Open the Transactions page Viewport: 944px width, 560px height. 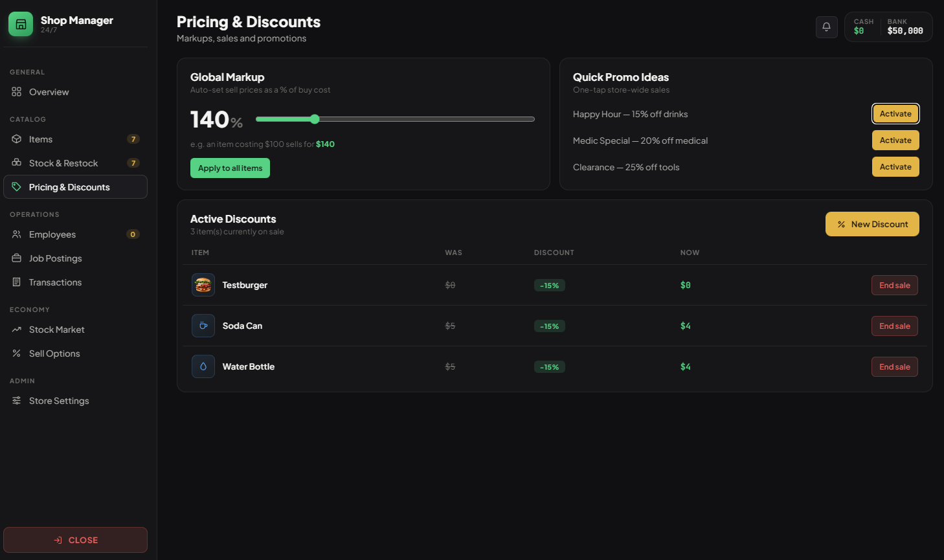[75, 282]
